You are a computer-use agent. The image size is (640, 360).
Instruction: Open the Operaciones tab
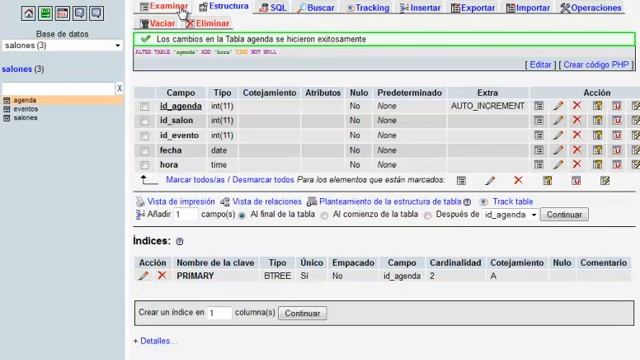pos(591,7)
